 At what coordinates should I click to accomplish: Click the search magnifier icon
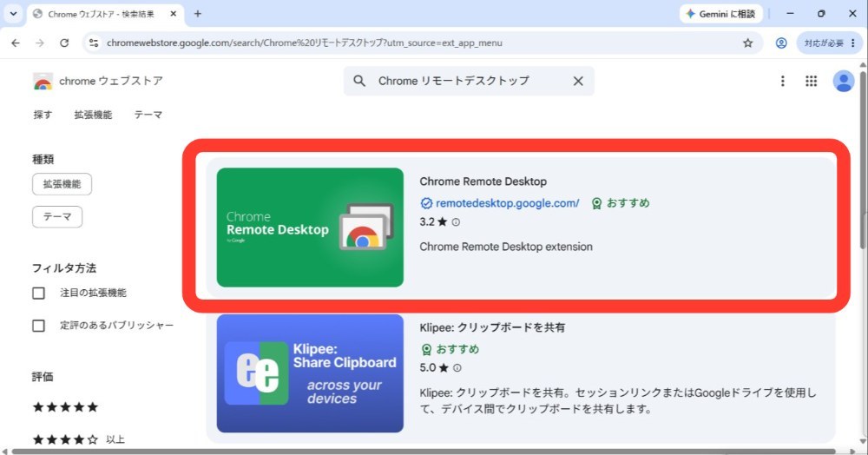click(359, 81)
